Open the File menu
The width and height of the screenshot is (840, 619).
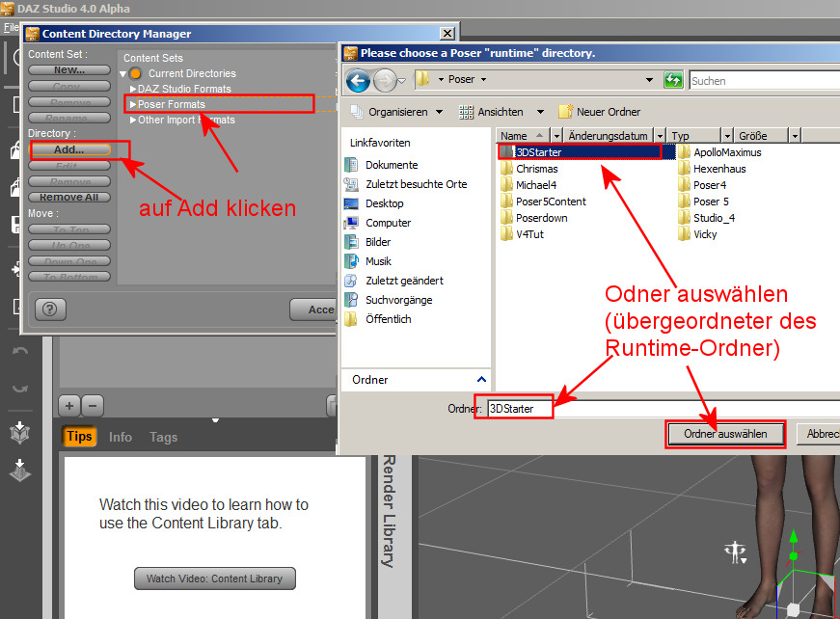(11, 27)
